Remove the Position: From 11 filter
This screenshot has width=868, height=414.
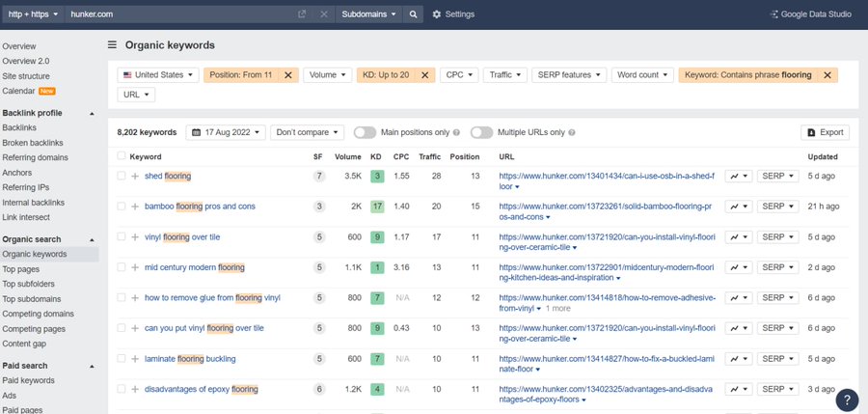287,75
